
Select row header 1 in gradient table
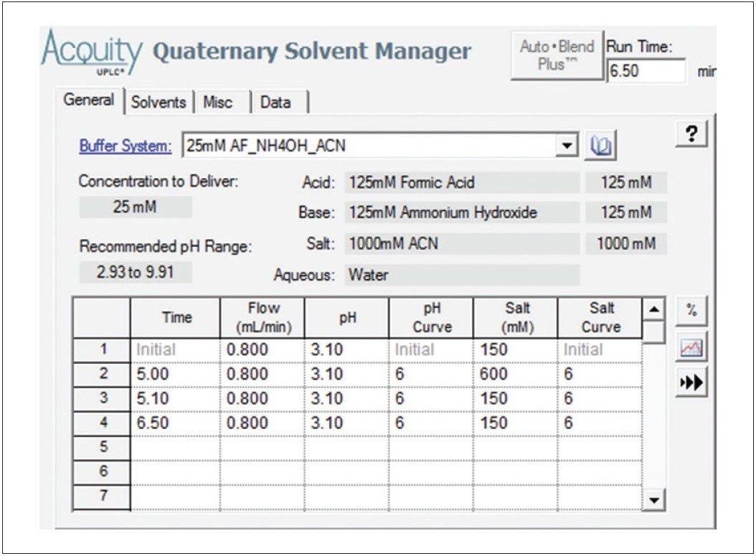coord(103,350)
